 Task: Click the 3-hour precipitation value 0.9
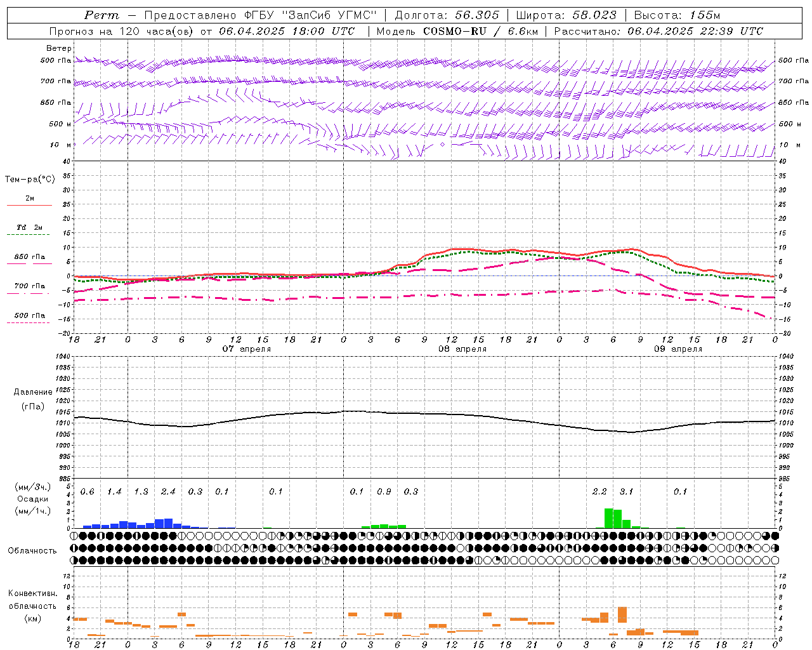click(384, 492)
